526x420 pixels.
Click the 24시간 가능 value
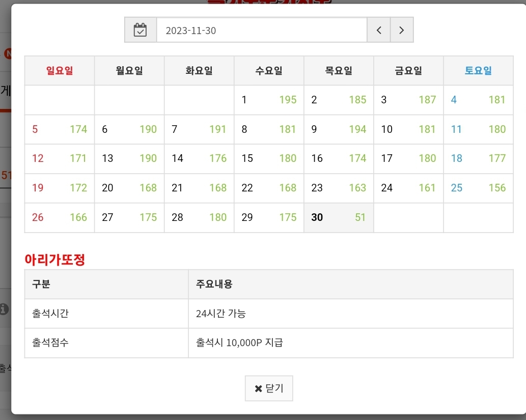click(220, 313)
